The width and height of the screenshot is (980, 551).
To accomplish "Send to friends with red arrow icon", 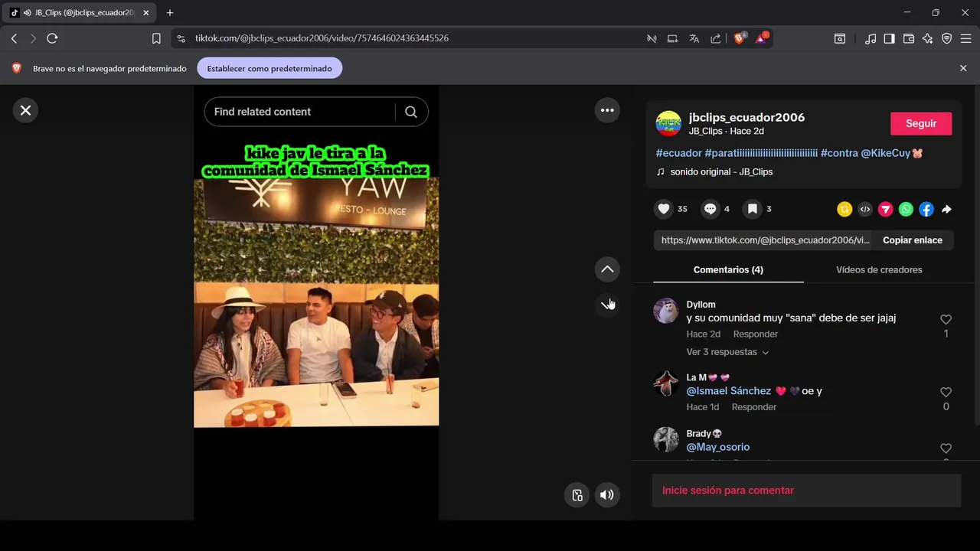I will coord(885,209).
